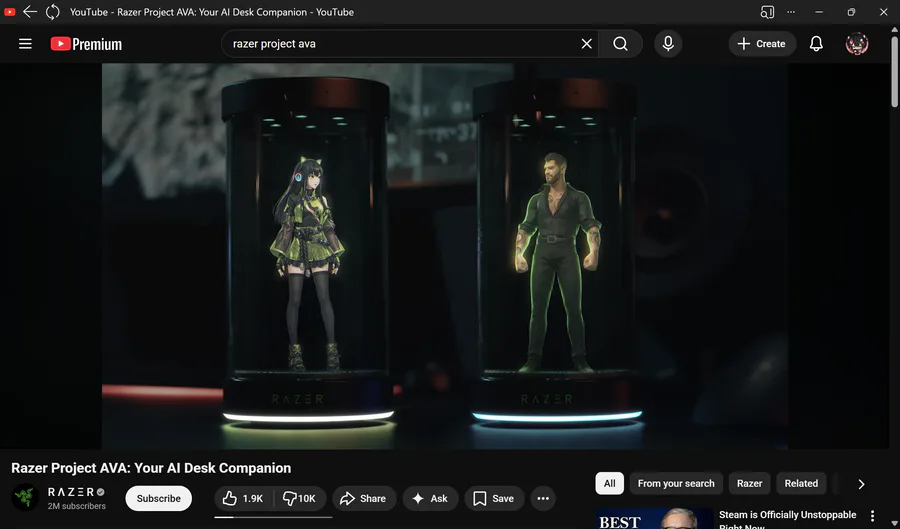Start voice search with microphone
This screenshot has height=529, width=900.
(x=668, y=44)
